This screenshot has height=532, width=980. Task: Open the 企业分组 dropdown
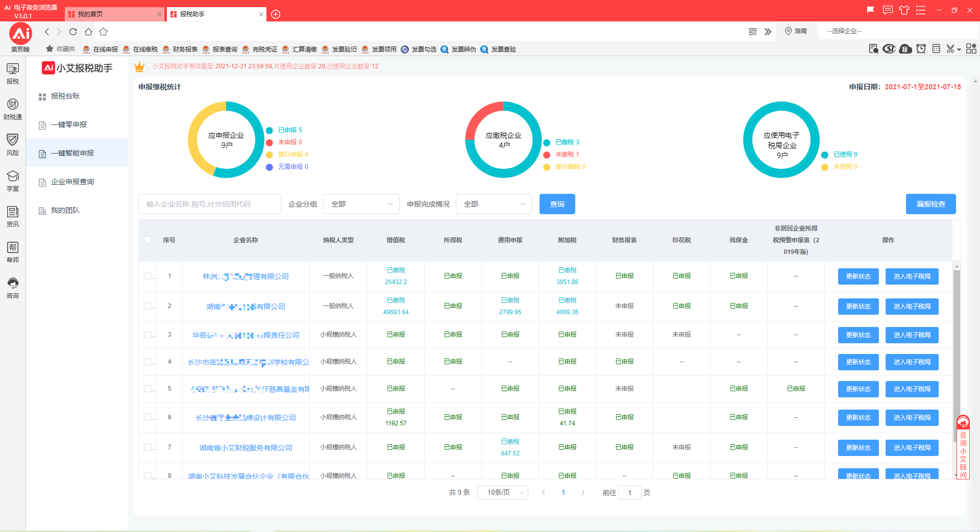361,204
